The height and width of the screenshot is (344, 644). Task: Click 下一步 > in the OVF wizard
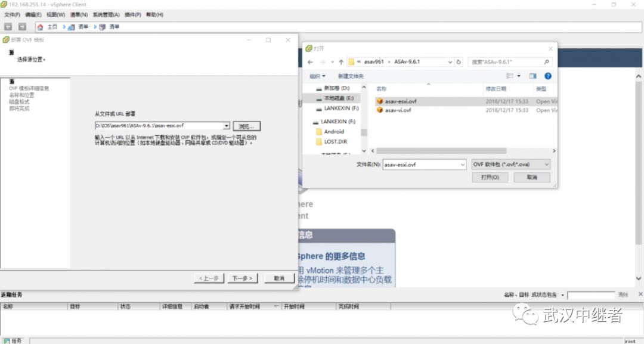click(242, 278)
